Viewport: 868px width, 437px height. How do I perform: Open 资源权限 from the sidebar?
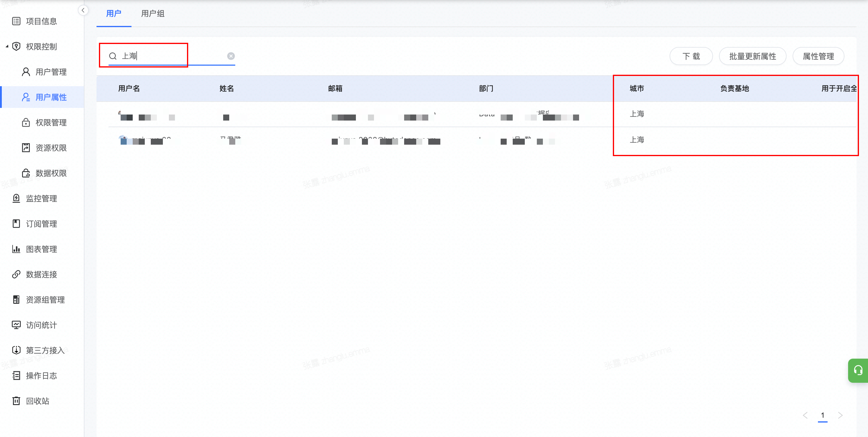coord(51,148)
